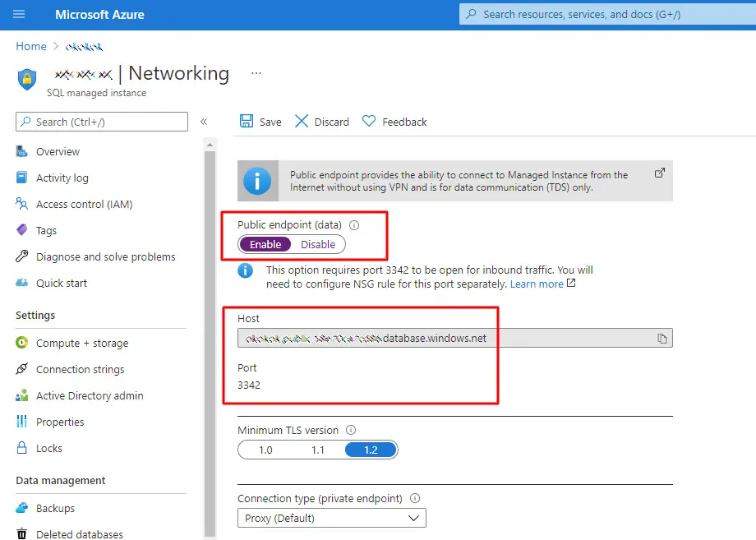Open the Locks menu item

(x=49, y=448)
